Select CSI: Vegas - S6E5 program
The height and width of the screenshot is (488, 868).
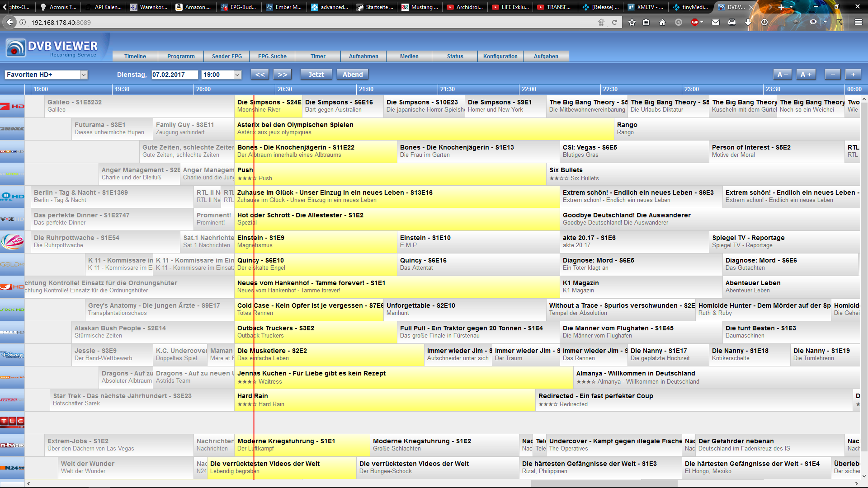pyautogui.click(x=634, y=151)
